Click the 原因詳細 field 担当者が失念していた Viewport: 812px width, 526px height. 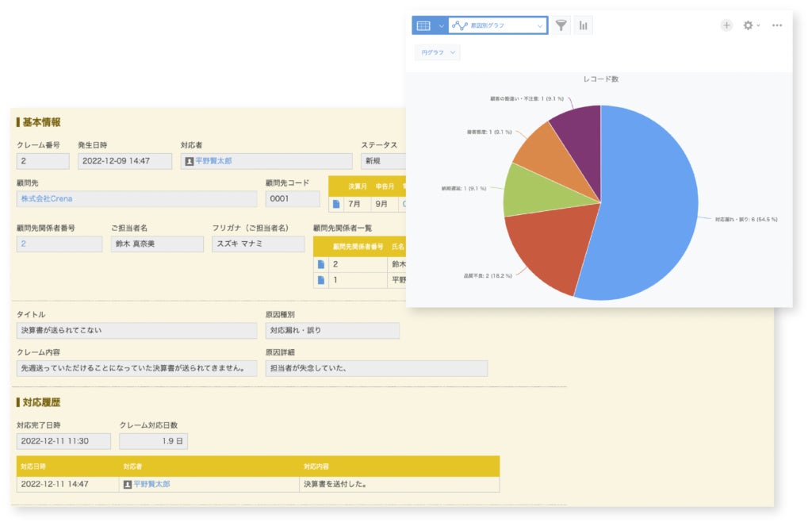click(377, 368)
